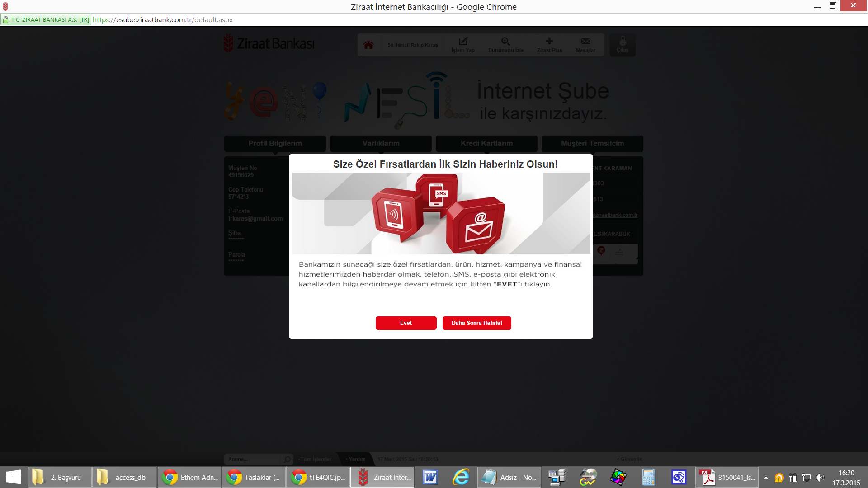Image resolution: width=868 pixels, height=488 pixels.
Task: Click the promotional SMS banner image
Action: [441, 213]
